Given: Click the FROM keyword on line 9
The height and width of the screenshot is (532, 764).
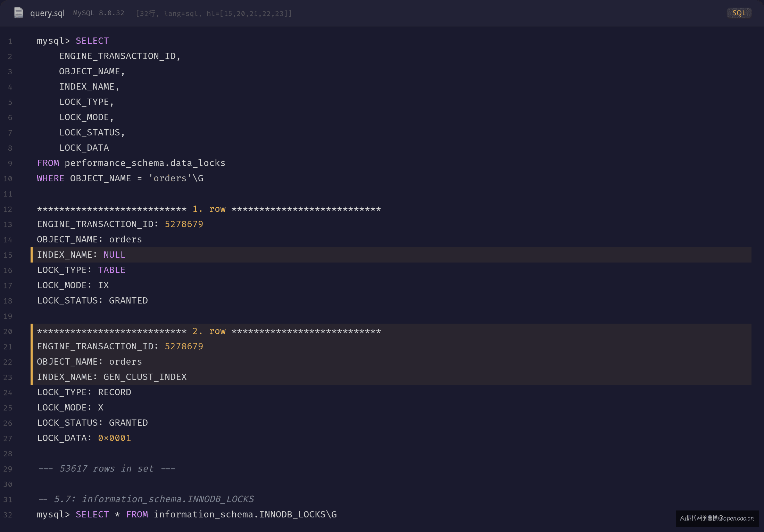Looking at the screenshot, I should 48,163.
